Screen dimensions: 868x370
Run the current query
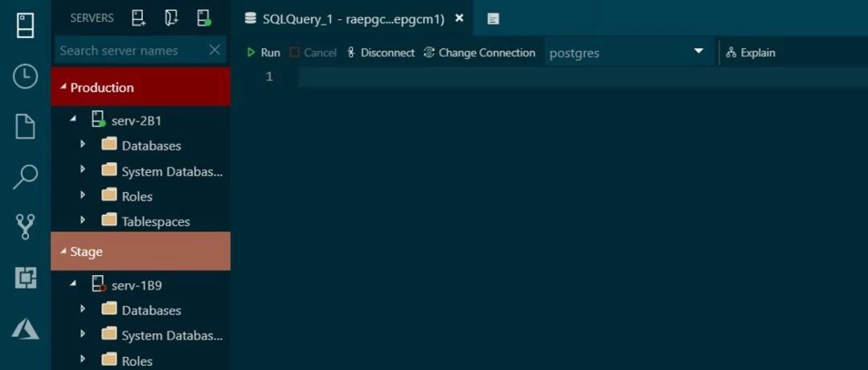[x=264, y=52]
